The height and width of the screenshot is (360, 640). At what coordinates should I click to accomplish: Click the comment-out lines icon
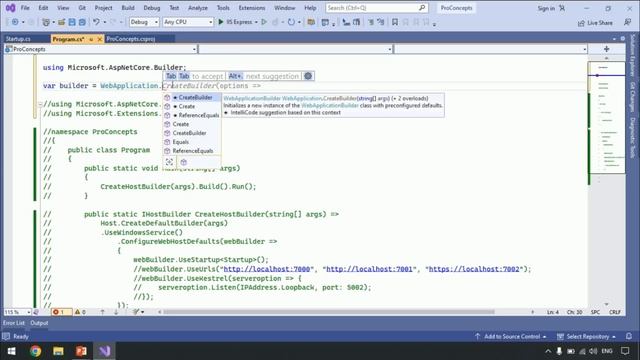(371, 22)
